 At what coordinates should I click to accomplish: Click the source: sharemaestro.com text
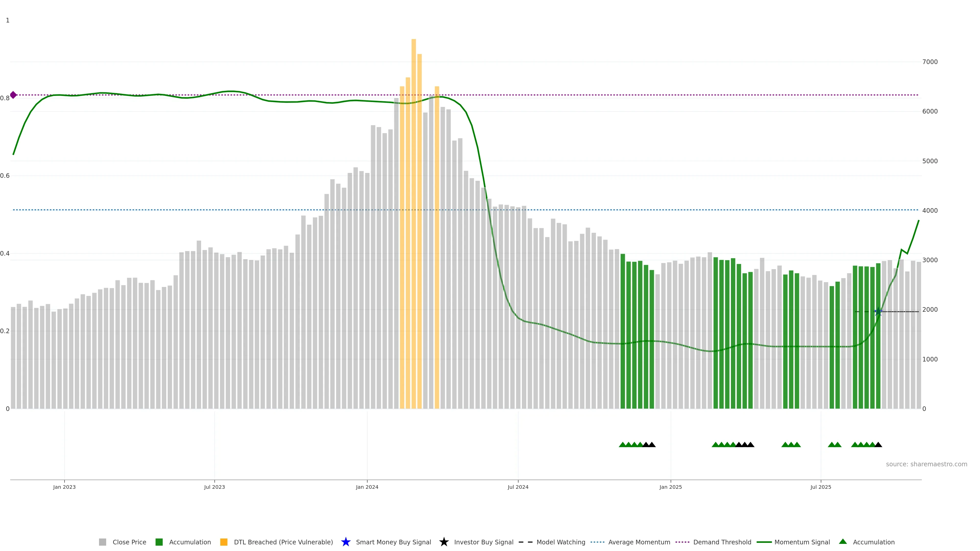tap(926, 464)
